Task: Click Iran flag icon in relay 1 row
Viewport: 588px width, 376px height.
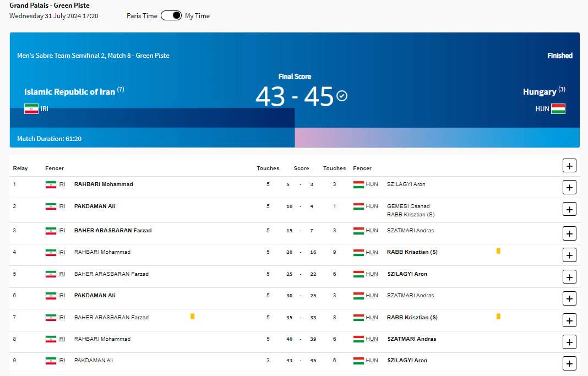Action: [x=51, y=184]
